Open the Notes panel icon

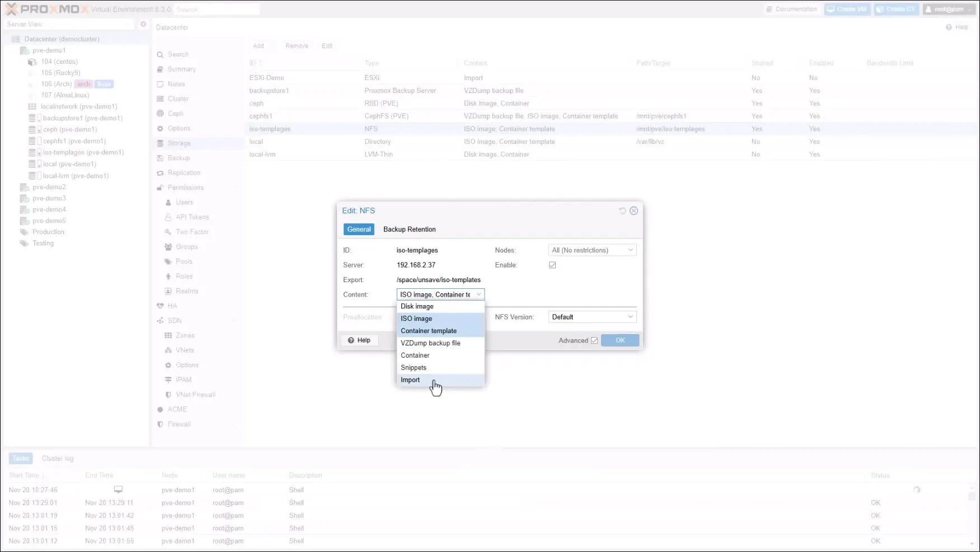pos(160,84)
